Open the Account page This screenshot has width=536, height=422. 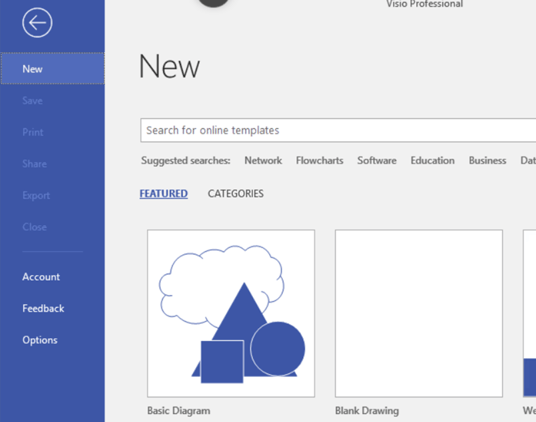point(41,276)
